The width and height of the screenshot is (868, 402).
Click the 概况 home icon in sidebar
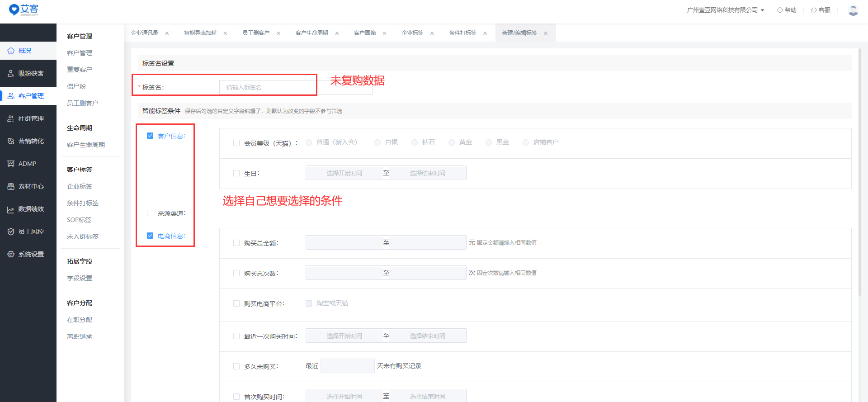click(11, 51)
